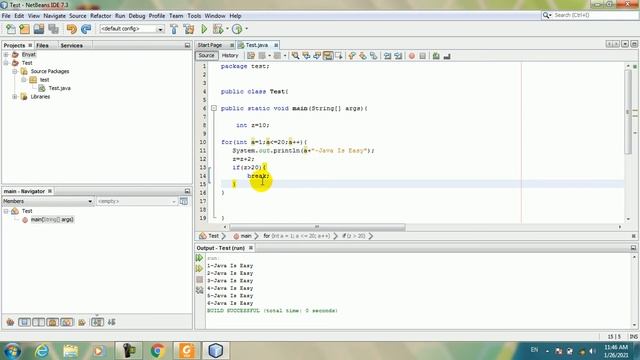Open Google Chrome from taskbar
This screenshot has height=360, width=640.
coord(158,350)
